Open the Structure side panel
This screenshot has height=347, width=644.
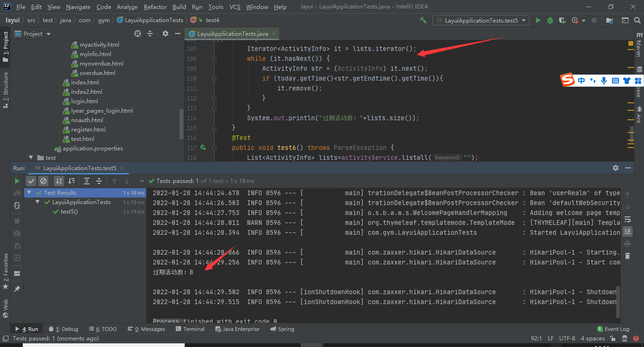[x=6, y=90]
